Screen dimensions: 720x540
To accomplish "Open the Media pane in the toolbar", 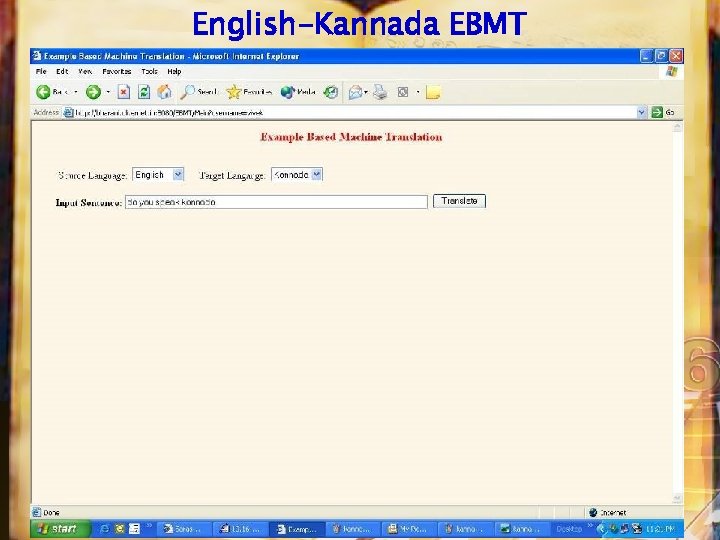I will tap(298, 92).
